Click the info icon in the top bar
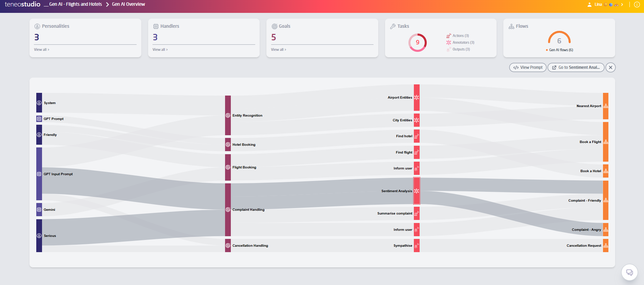This screenshot has width=644, height=285. (637, 4)
